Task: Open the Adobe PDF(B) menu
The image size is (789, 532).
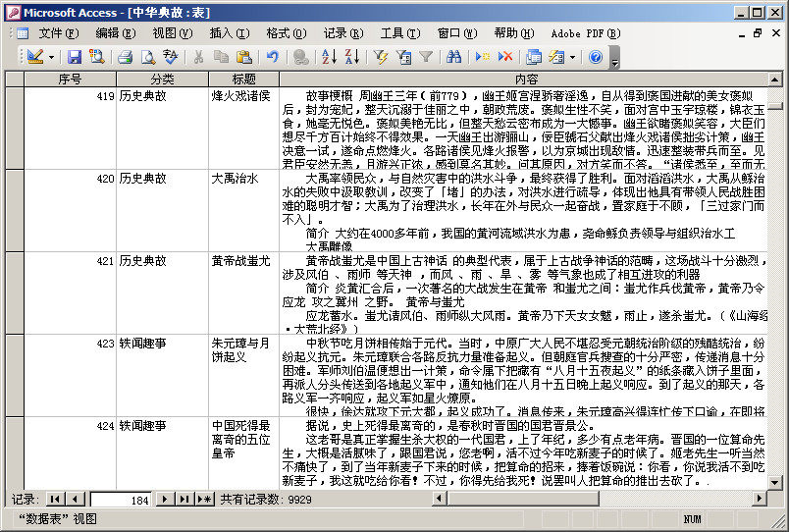Action: coord(586,33)
